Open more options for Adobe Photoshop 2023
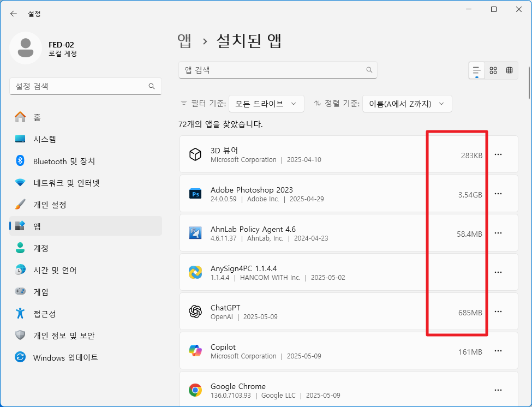 pos(498,194)
